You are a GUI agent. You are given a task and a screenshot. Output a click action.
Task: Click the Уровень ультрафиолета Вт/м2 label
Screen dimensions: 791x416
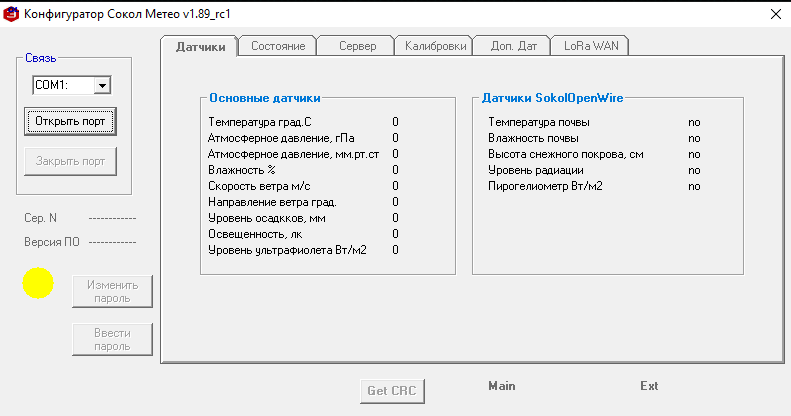coord(287,250)
